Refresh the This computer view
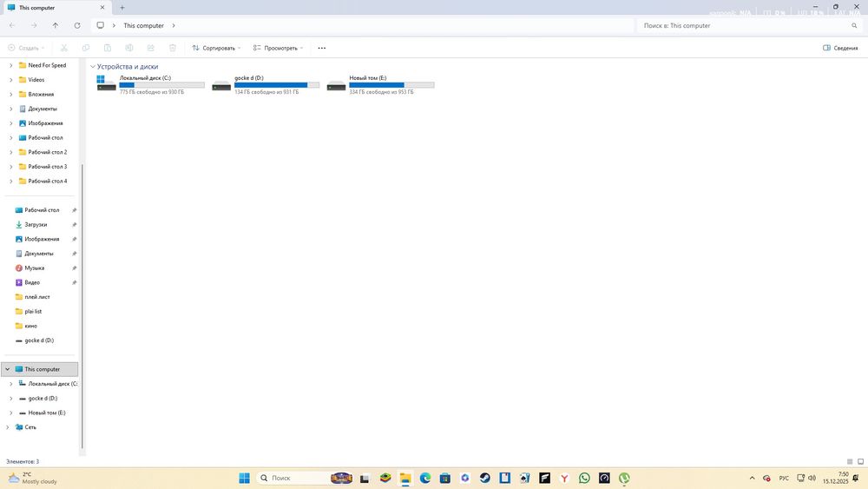Image resolution: width=868 pixels, height=489 pixels. point(77,25)
